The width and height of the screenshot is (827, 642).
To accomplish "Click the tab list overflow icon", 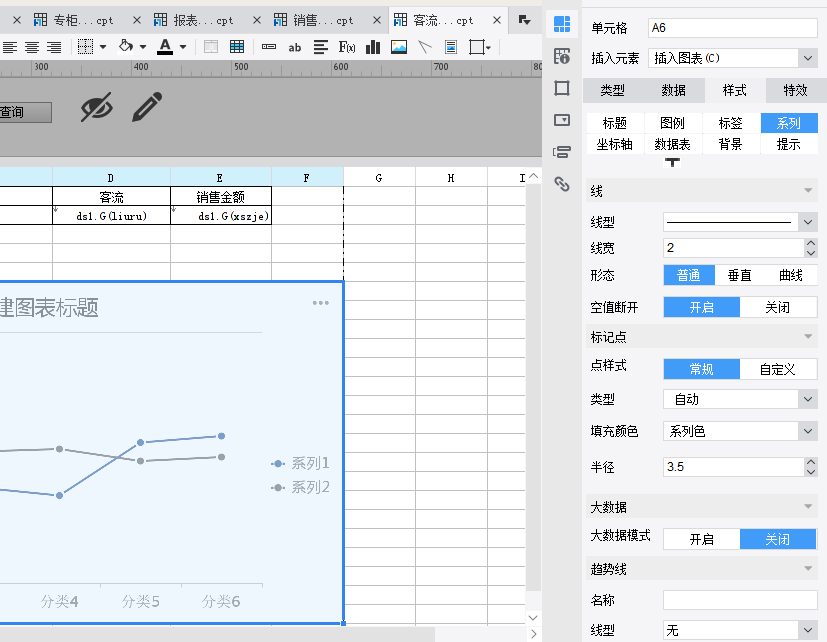I will click(524, 20).
